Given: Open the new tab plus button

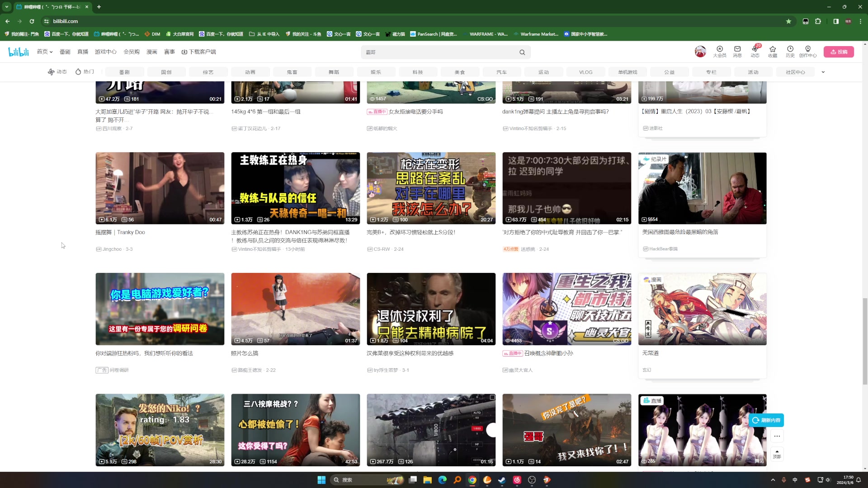Looking at the screenshot, I should tap(99, 7).
